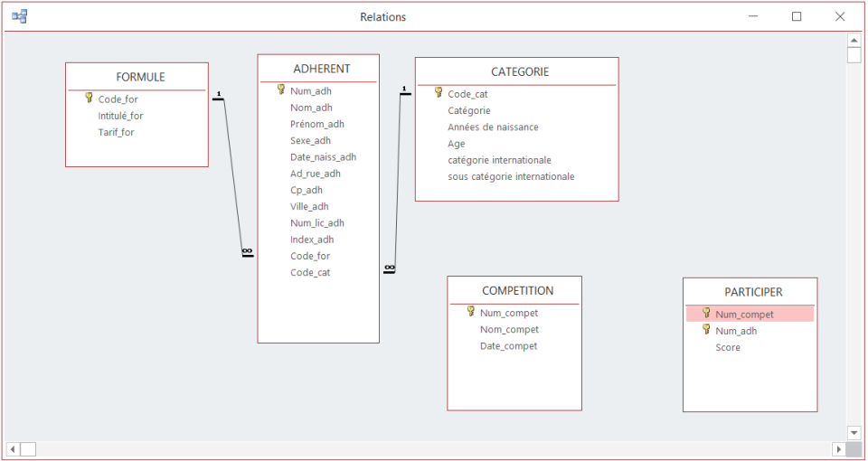Close the Relations window
The image size is (868, 461).
[840, 16]
